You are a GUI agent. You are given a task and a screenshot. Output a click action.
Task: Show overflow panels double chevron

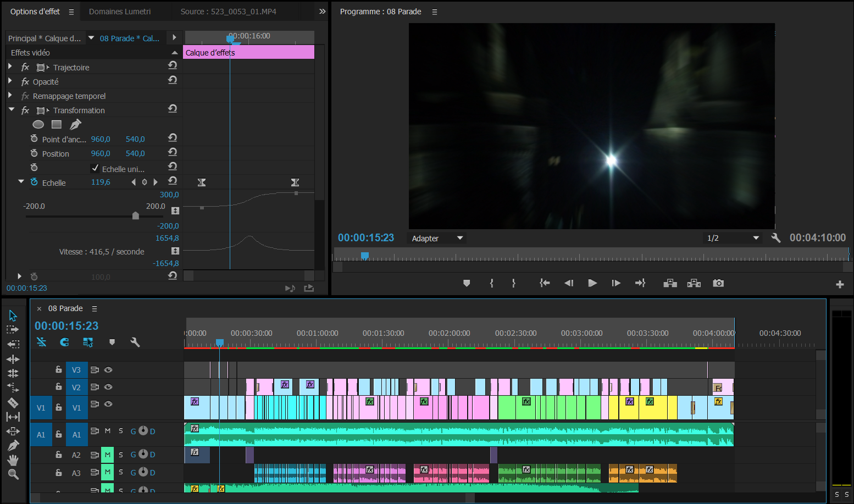[322, 11]
